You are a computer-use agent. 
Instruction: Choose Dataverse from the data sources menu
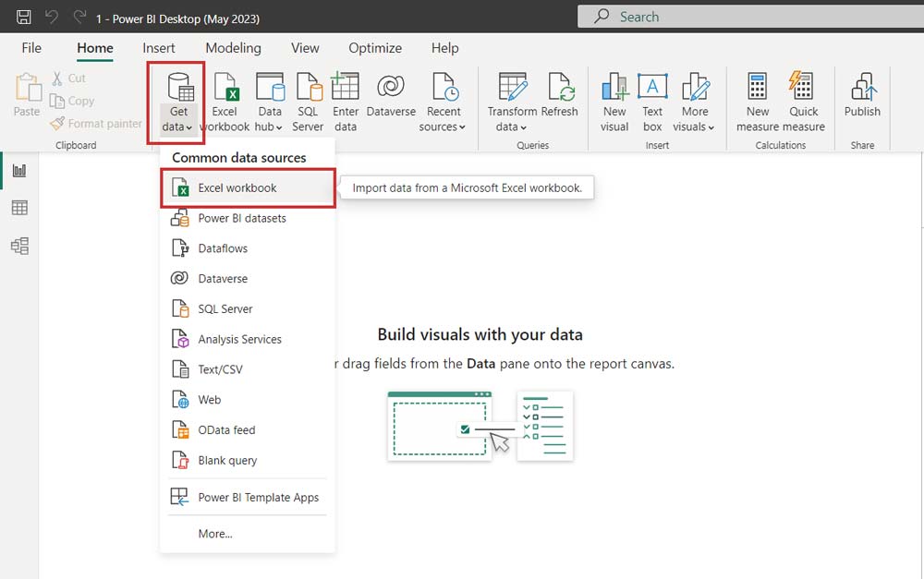click(x=248, y=279)
